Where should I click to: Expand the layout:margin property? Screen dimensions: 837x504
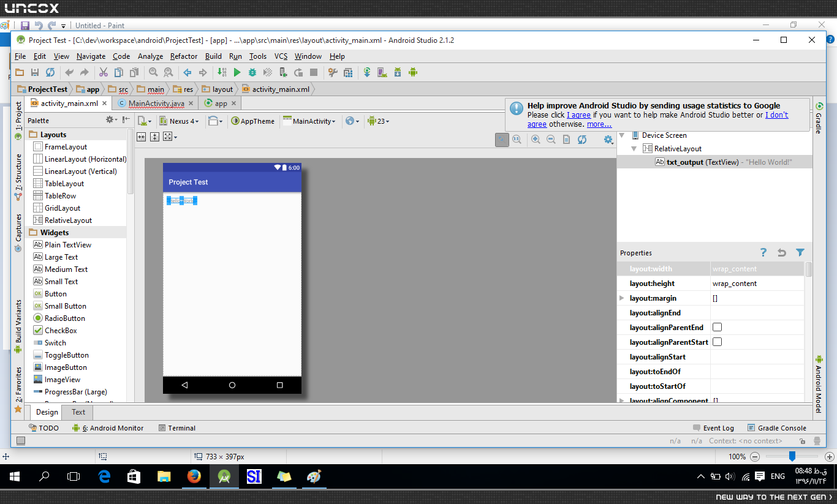tap(622, 298)
